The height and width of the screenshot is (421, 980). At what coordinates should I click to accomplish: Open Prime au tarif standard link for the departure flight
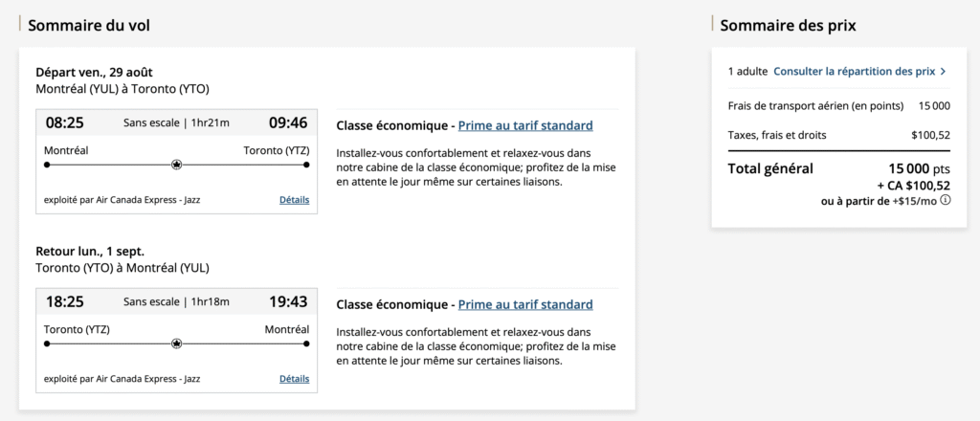pos(525,125)
